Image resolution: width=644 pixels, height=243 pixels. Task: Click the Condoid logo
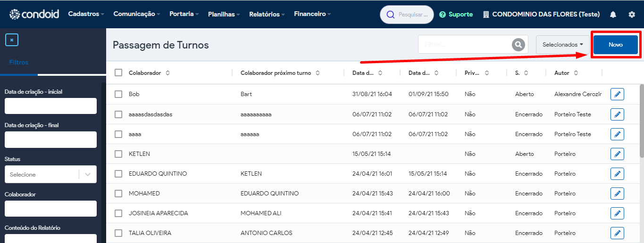click(34, 14)
